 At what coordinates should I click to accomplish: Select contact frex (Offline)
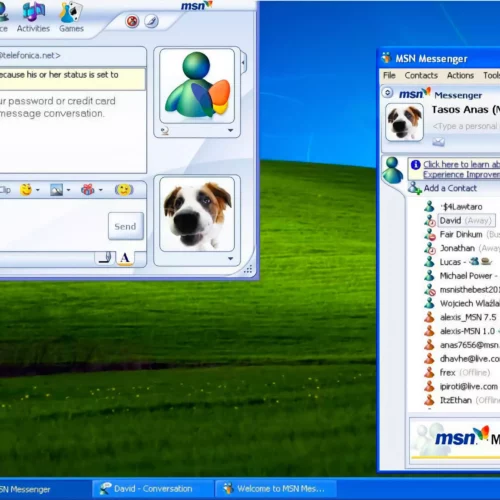tap(465, 372)
